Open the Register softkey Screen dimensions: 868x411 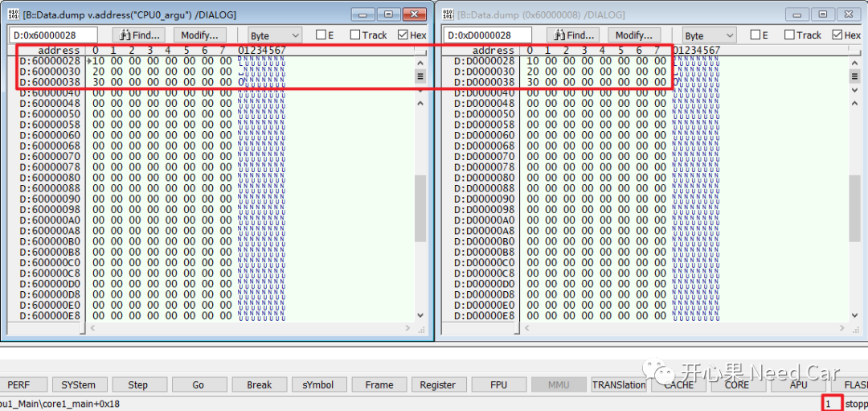point(437,385)
